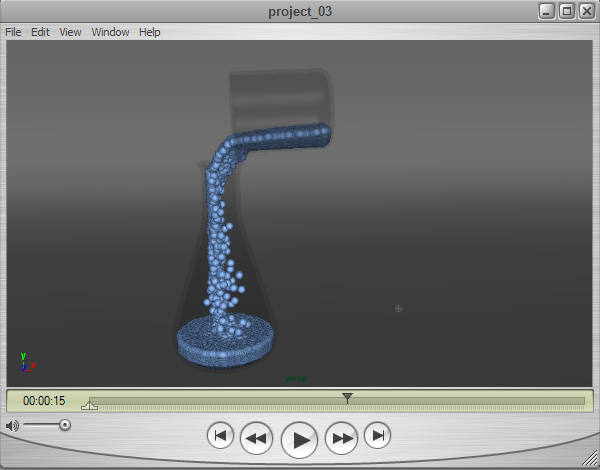This screenshot has height=470, width=600.
Task: Expand the View menu
Action: click(70, 32)
